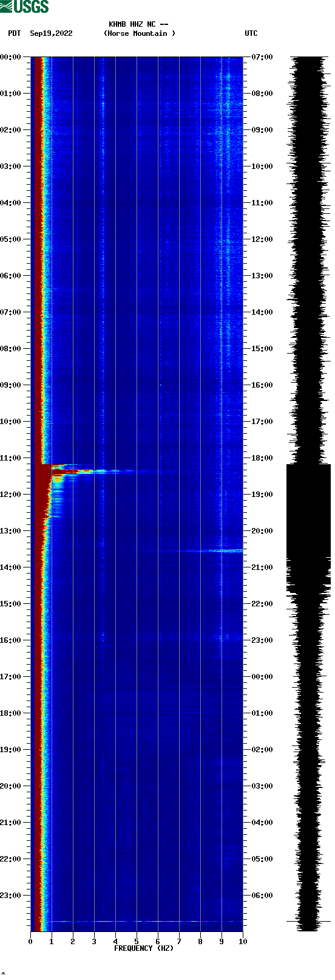The height and width of the screenshot is (980, 335).
Task: Click the 3 Hz axis tick label
Action: [94, 942]
